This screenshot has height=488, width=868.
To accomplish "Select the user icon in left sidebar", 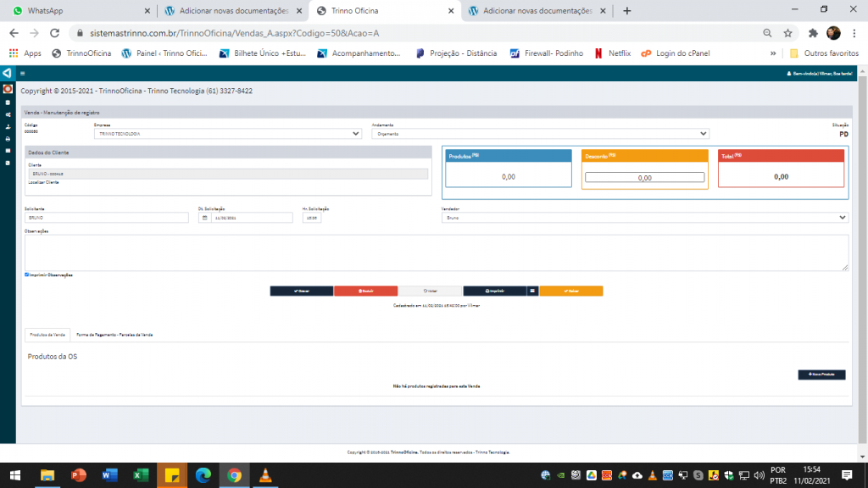I will click(x=8, y=126).
